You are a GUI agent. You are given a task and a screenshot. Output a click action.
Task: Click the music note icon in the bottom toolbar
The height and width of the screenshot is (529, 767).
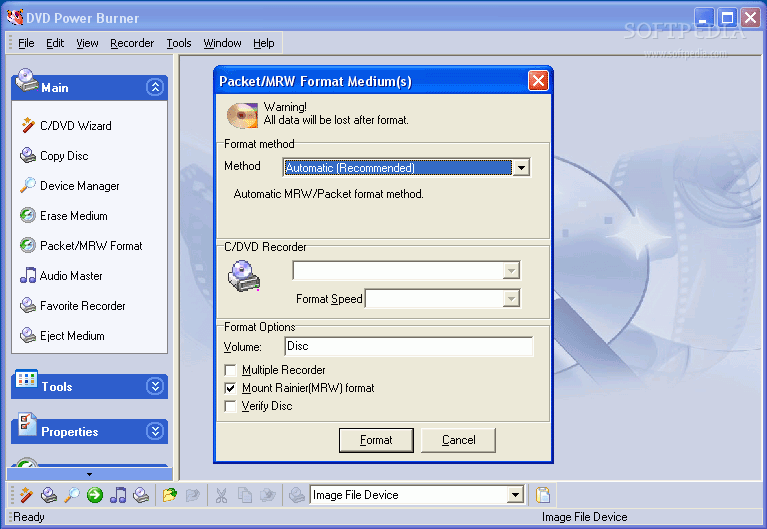coord(118,495)
